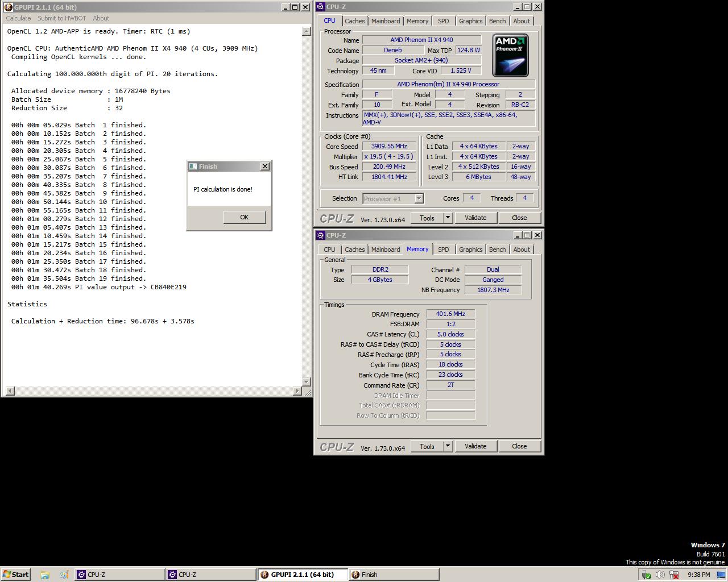The image size is (728, 582).
Task: Click GPUPI vertical scrollbar up arrow
Action: click(x=307, y=31)
